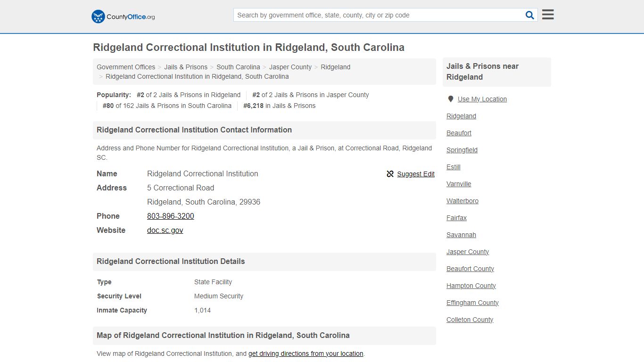Click the '5 Correctional Road' address text
This screenshot has height=362, width=644.
tap(181, 188)
